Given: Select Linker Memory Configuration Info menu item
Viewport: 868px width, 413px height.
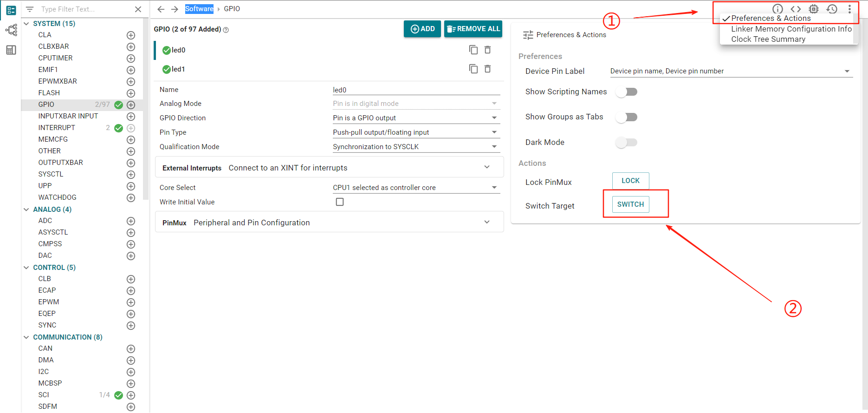Looking at the screenshot, I should 791,29.
